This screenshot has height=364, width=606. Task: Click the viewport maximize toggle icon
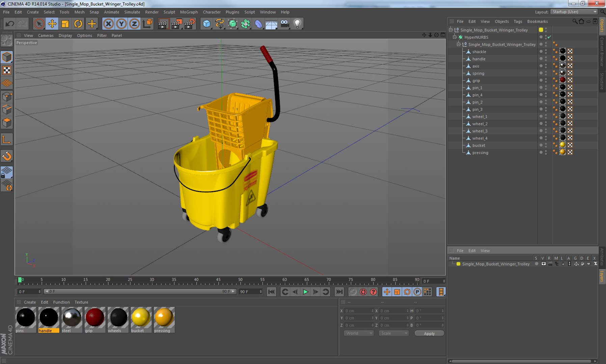pos(443,35)
